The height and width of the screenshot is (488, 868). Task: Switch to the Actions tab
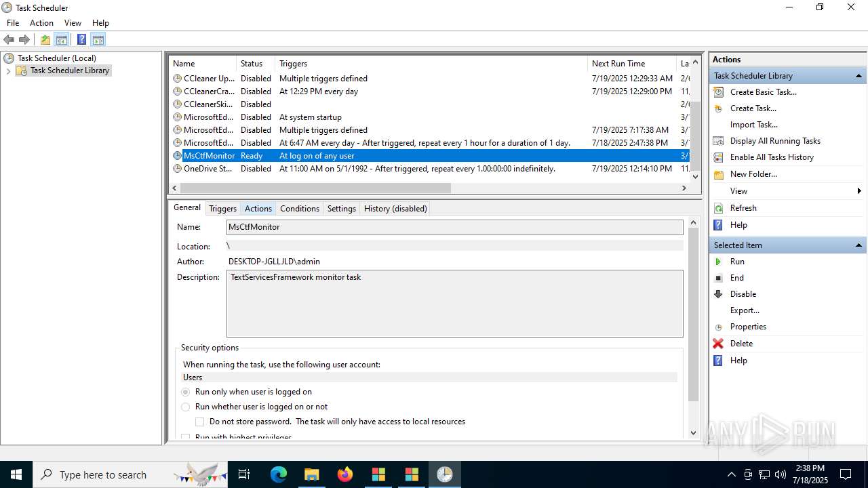point(258,209)
